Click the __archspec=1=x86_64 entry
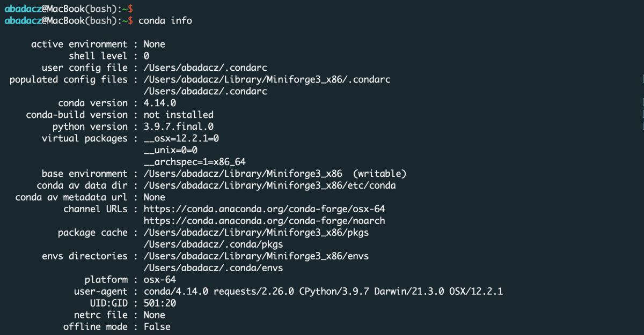 point(194,162)
